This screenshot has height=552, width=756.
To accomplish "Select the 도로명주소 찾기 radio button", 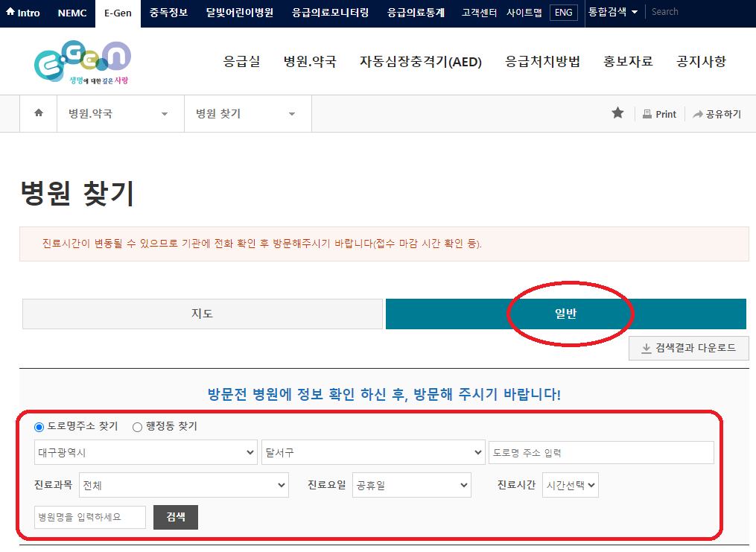I will click(36, 427).
